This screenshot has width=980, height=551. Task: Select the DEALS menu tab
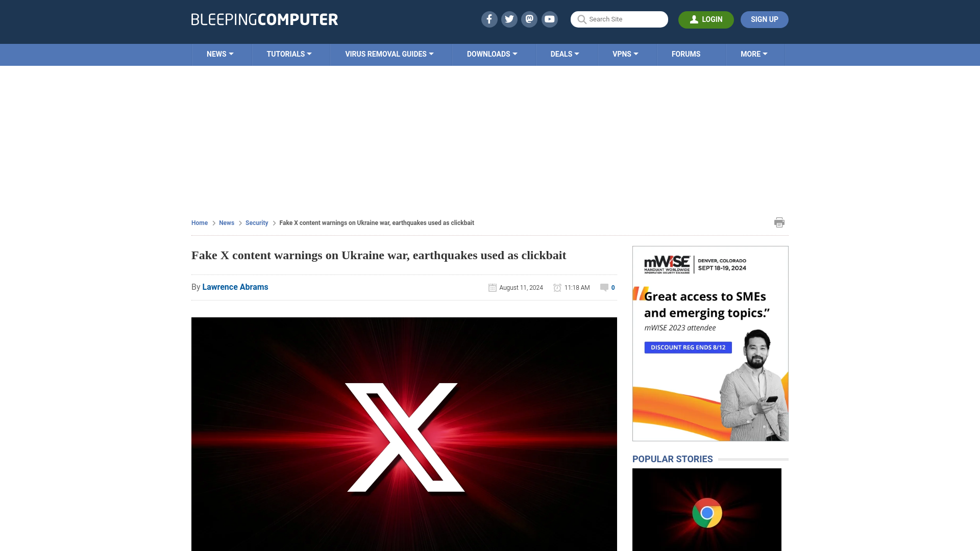(x=564, y=55)
